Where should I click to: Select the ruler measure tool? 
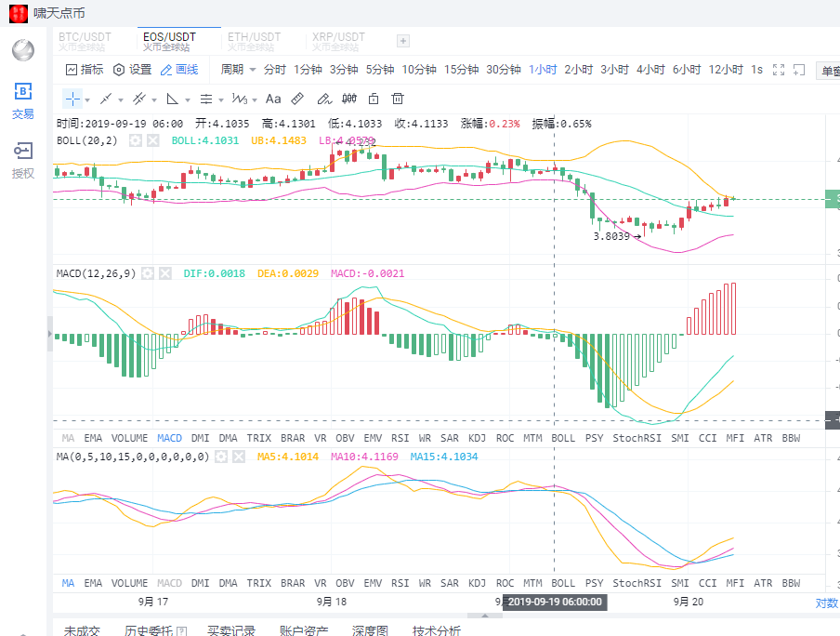coord(297,99)
